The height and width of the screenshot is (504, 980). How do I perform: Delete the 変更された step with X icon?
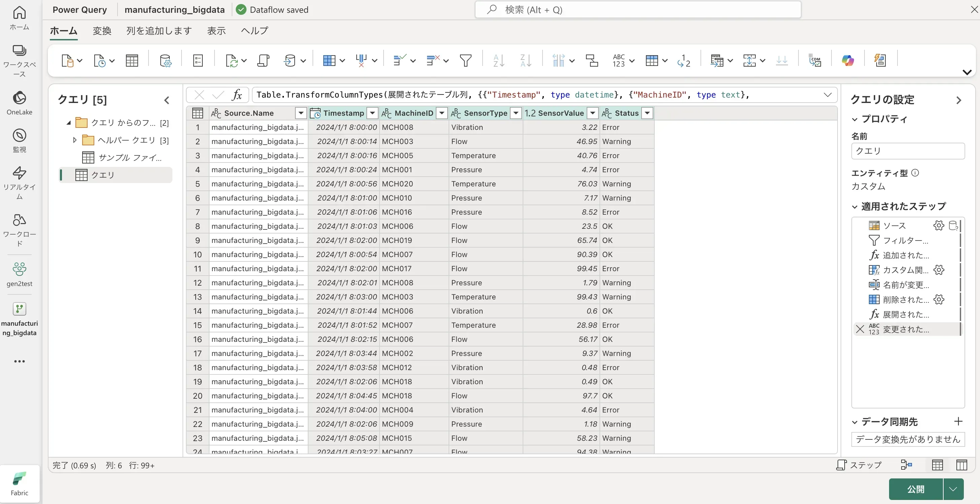(860, 329)
